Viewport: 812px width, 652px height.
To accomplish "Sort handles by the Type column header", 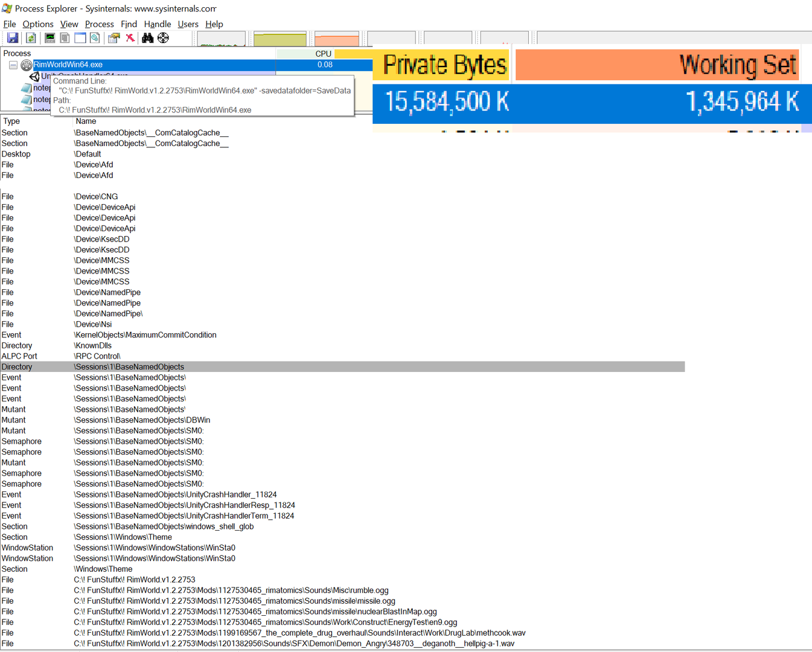I will click(36, 121).
